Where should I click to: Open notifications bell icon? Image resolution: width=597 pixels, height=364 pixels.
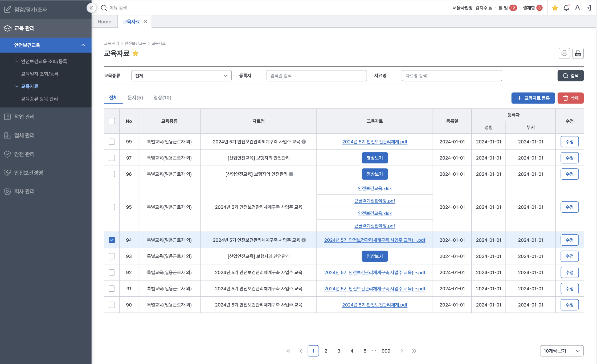(566, 8)
